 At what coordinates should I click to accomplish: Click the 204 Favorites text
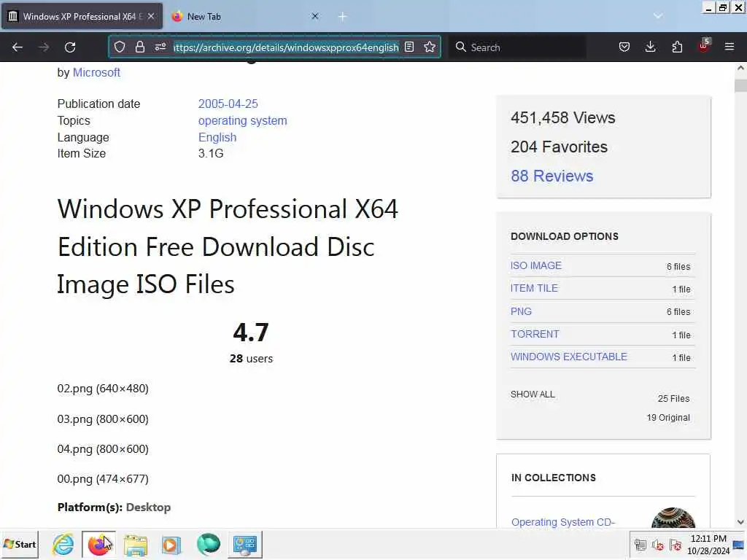tap(559, 147)
